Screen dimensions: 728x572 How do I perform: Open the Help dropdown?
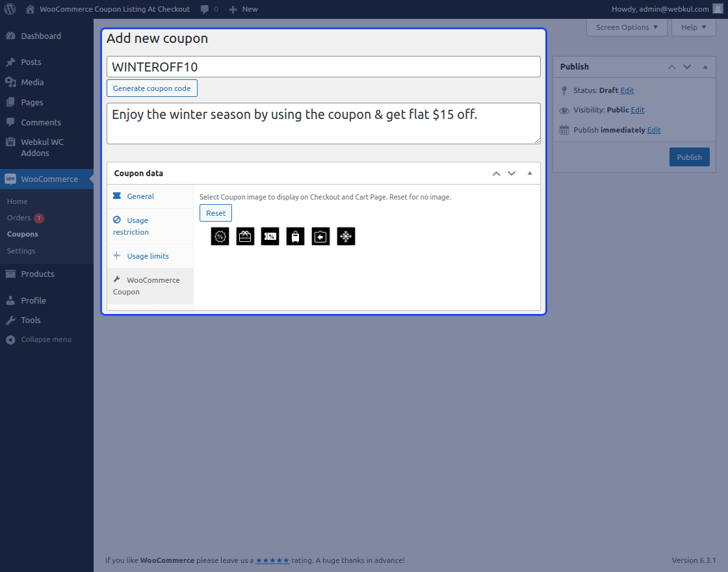tap(694, 27)
